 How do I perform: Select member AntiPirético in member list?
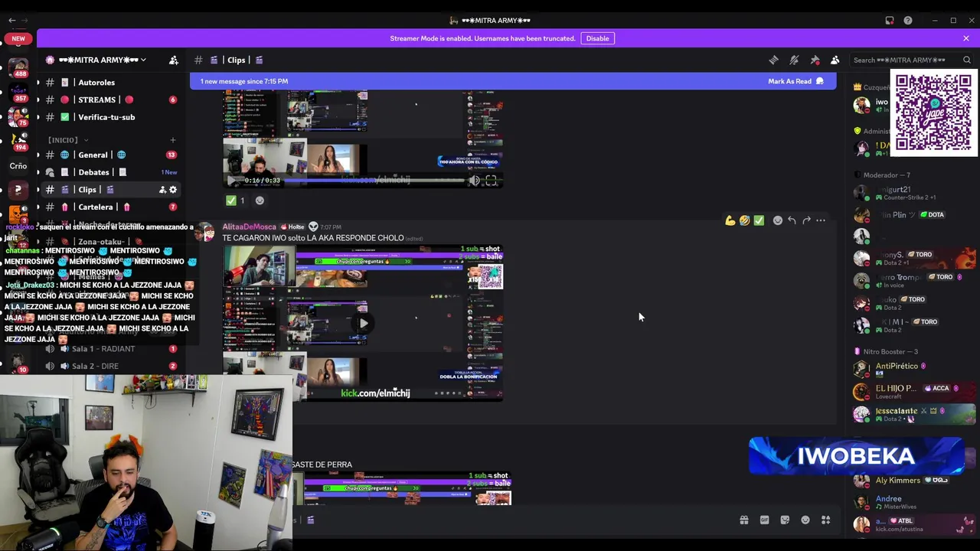[914, 370]
